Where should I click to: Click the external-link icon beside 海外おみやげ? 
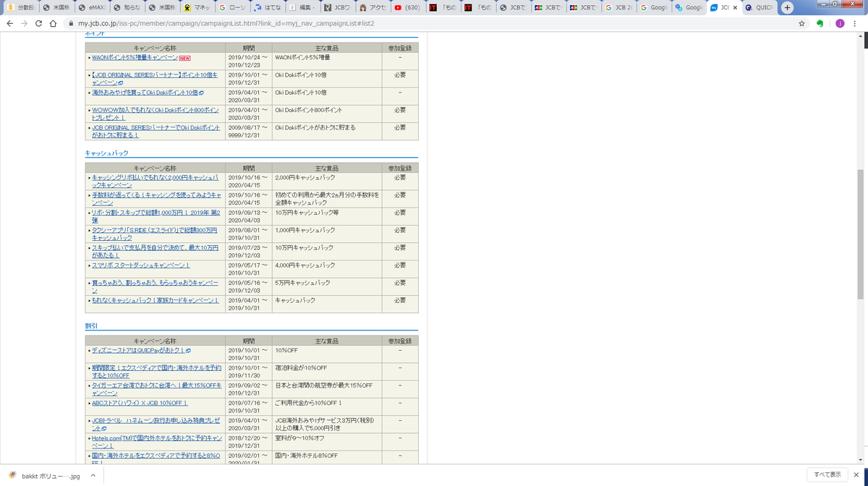(x=201, y=93)
